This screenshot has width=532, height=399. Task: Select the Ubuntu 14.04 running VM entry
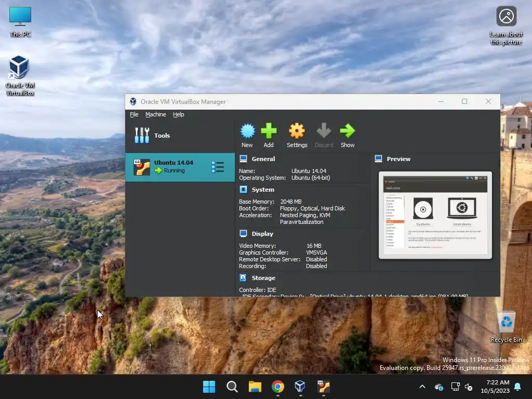click(180, 167)
